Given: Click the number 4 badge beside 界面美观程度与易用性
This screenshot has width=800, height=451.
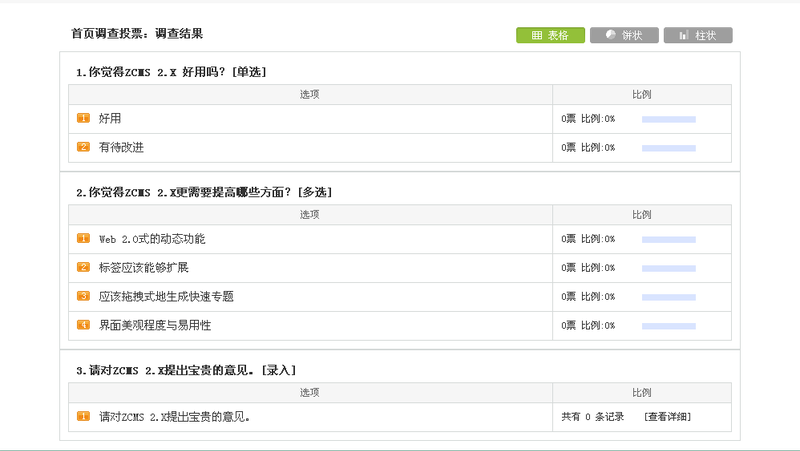Looking at the screenshot, I should pos(84,325).
